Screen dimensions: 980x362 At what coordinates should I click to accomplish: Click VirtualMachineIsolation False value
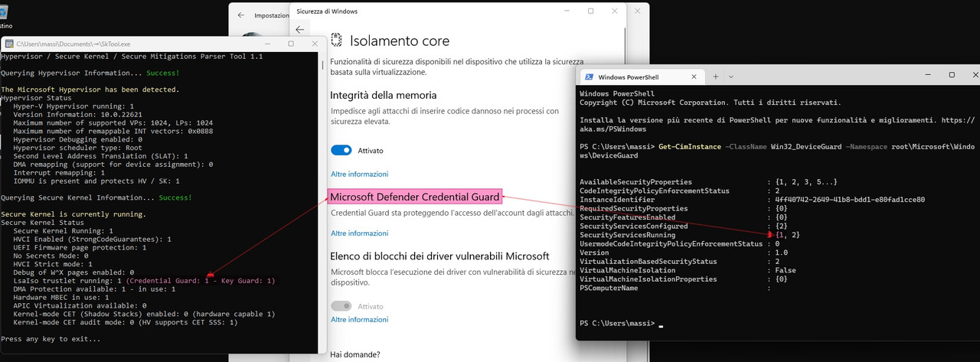coord(786,270)
